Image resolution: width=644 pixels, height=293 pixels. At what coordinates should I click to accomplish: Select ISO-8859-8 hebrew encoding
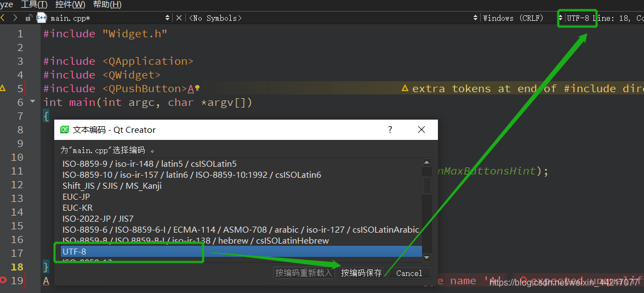click(x=241, y=240)
